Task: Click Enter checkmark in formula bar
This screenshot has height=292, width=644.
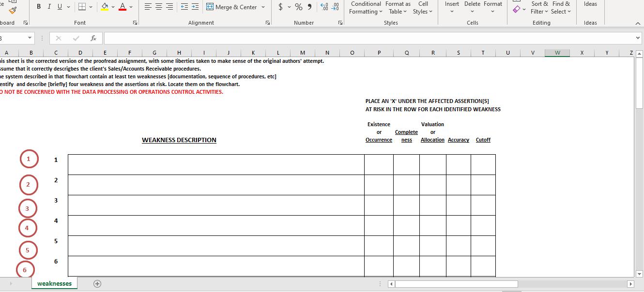Action: pos(76,38)
